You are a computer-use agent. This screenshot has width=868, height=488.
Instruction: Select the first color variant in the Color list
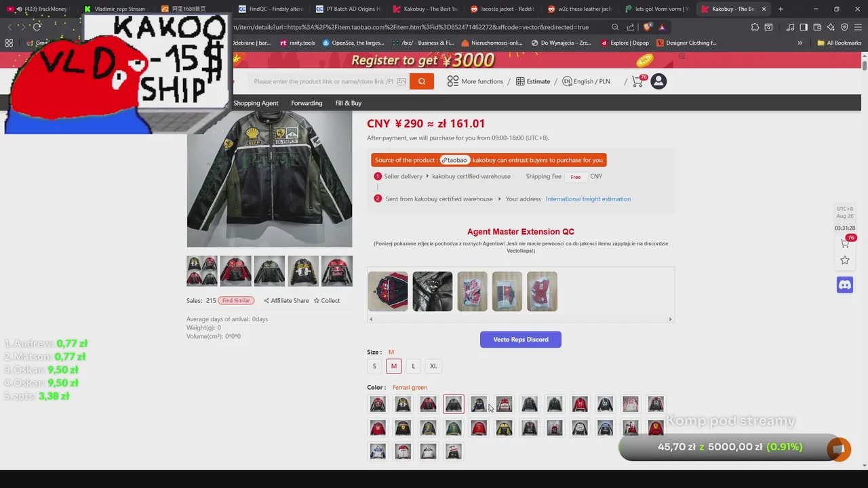(378, 405)
